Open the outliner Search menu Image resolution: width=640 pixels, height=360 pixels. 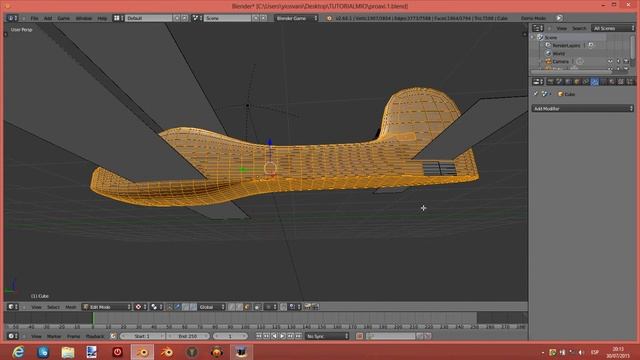coord(578,29)
